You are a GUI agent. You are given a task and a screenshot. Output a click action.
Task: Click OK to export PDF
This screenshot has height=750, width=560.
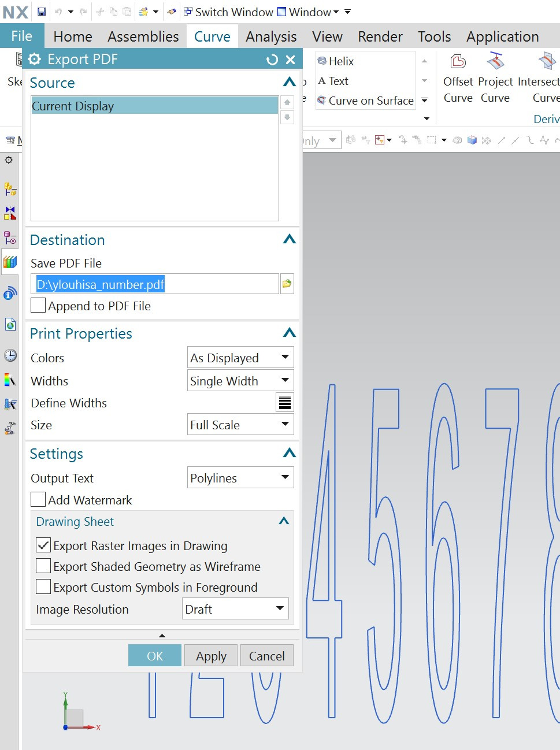pos(155,656)
